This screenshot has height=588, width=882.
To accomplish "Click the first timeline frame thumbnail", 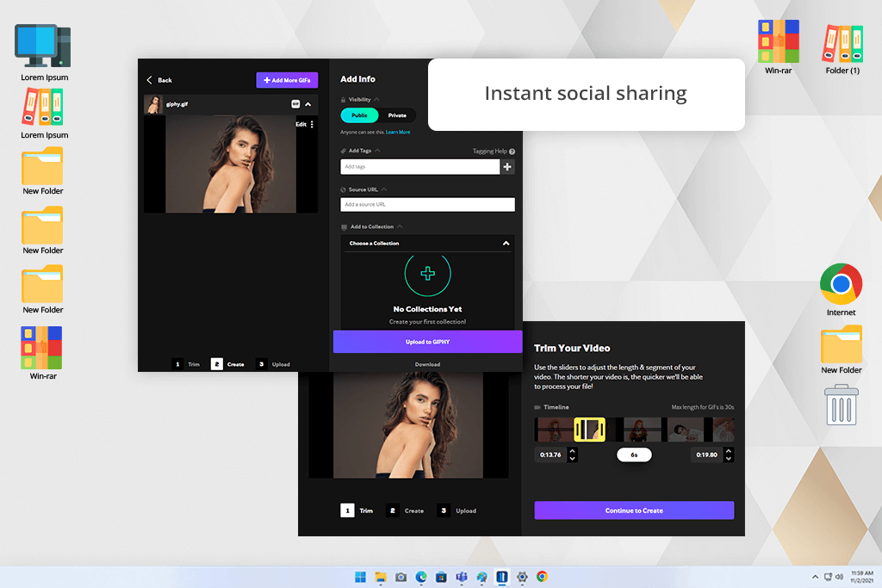I will point(554,430).
